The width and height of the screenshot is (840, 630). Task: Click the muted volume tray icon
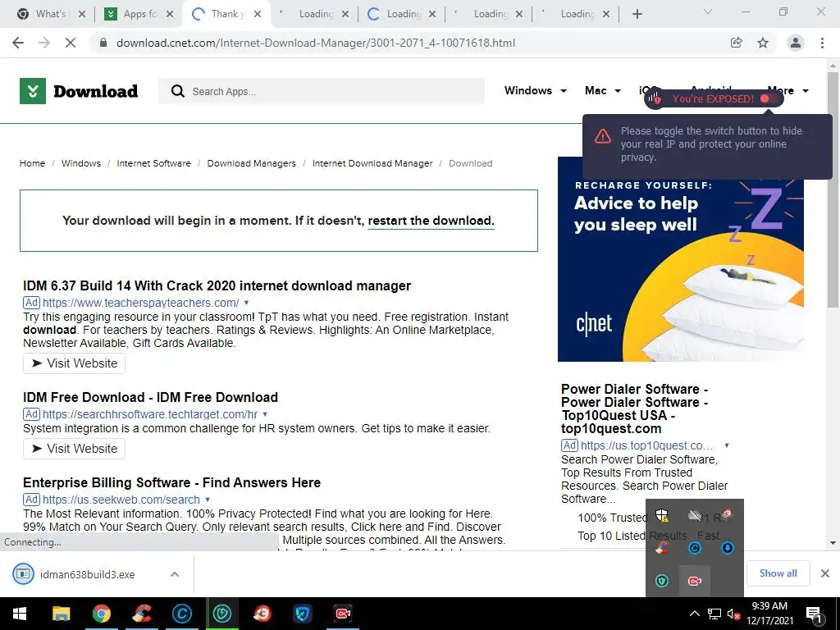733,614
